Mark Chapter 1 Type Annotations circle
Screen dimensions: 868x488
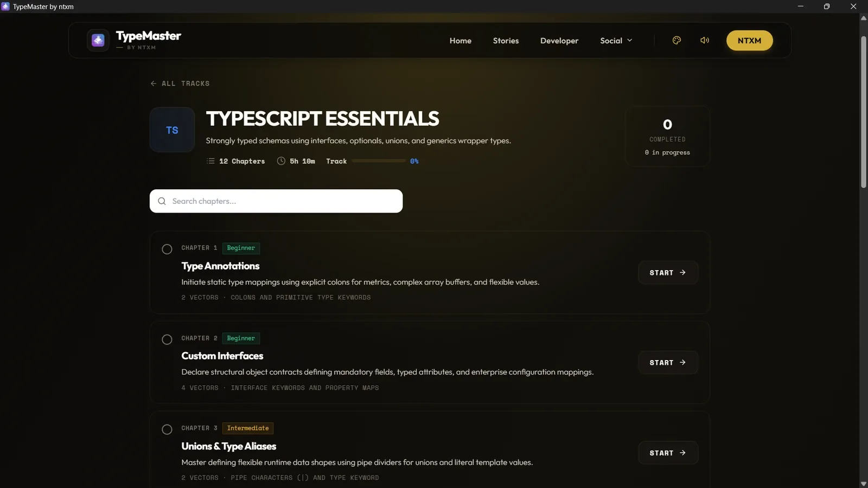coord(167,249)
